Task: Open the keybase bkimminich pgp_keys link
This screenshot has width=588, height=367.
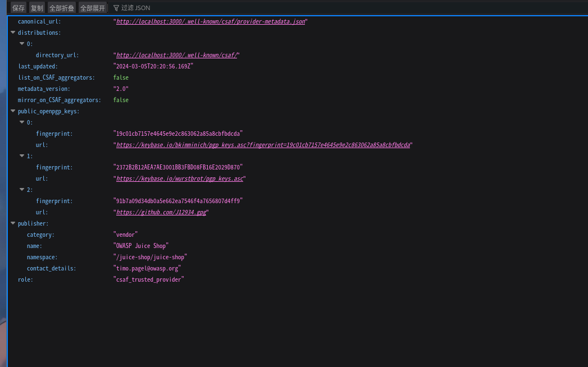Action: pos(263,145)
